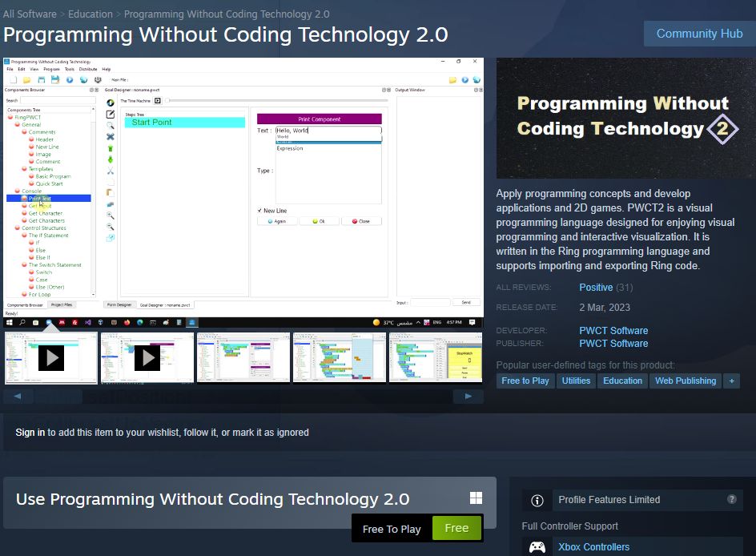The height and width of the screenshot is (556, 756).
Task: Play the second video thumbnail
Action: pos(147,358)
